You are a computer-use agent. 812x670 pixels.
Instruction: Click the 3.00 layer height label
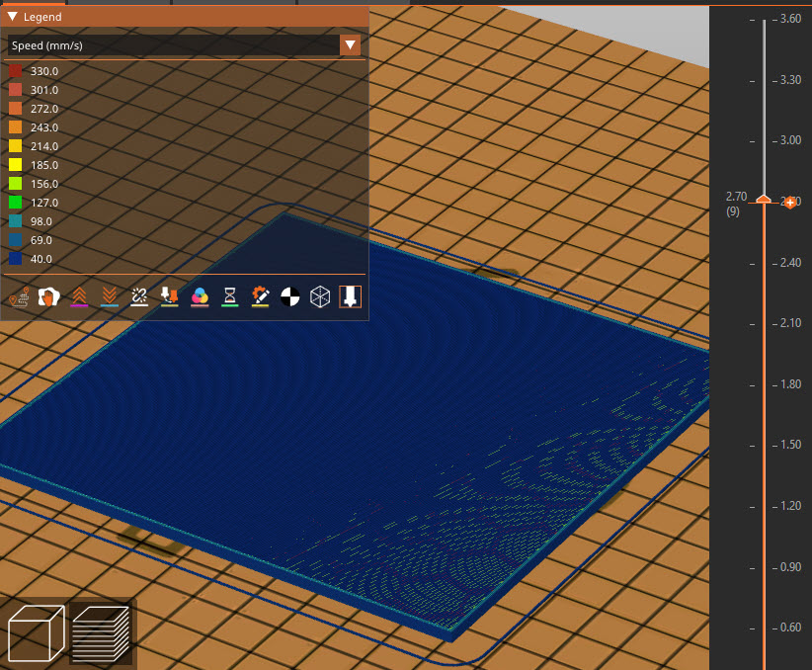pyautogui.click(x=790, y=140)
